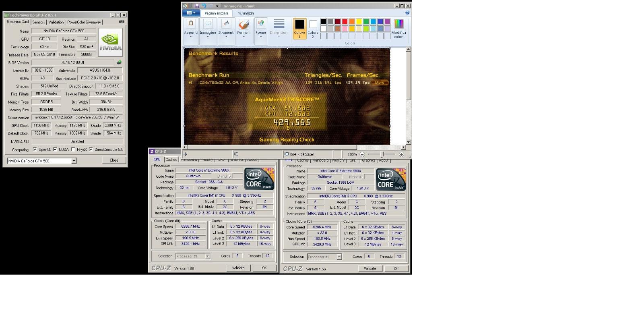Viewport: 644px width, 332px height.
Task: Click the More link in benchmark results
Action: coord(380,83)
